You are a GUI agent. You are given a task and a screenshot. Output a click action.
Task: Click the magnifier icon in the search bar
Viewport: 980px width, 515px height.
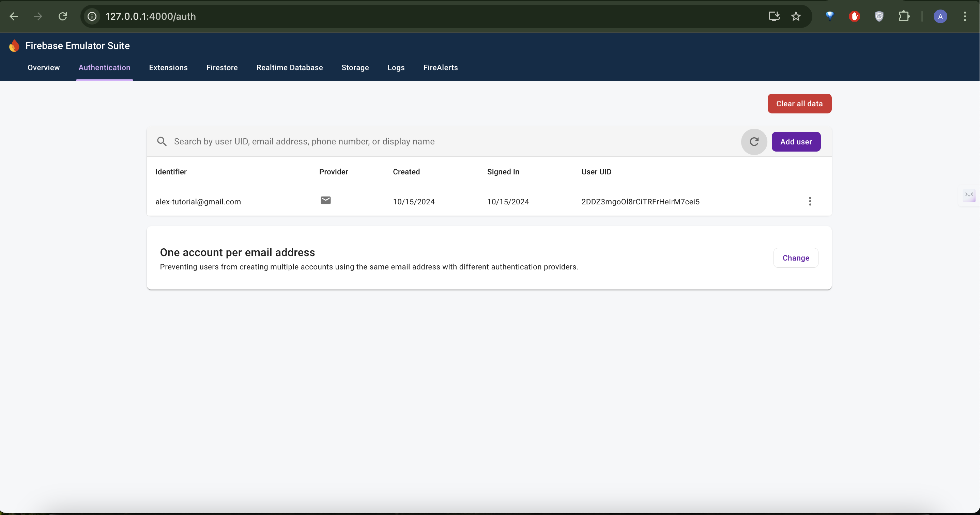[x=162, y=141]
